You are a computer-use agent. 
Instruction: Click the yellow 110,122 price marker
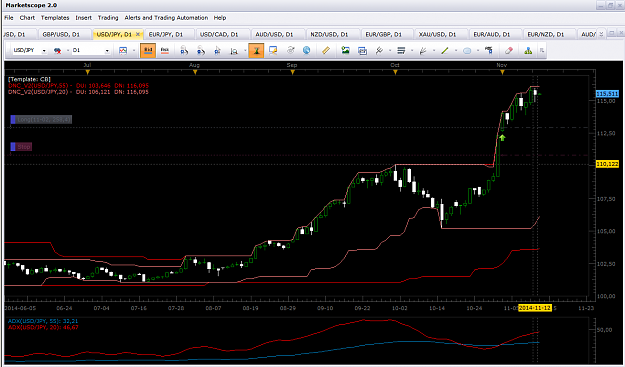607,164
